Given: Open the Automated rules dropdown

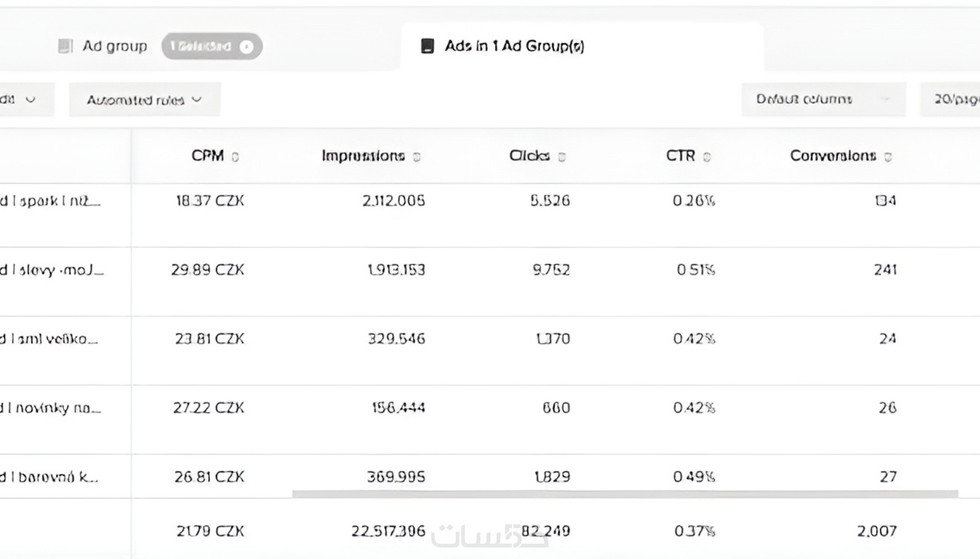Looking at the screenshot, I should [144, 100].
